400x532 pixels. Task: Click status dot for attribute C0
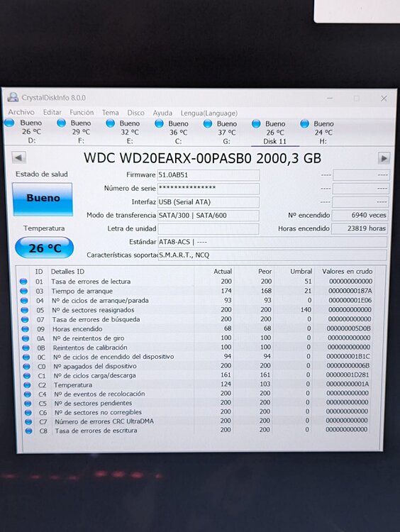[26, 366]
